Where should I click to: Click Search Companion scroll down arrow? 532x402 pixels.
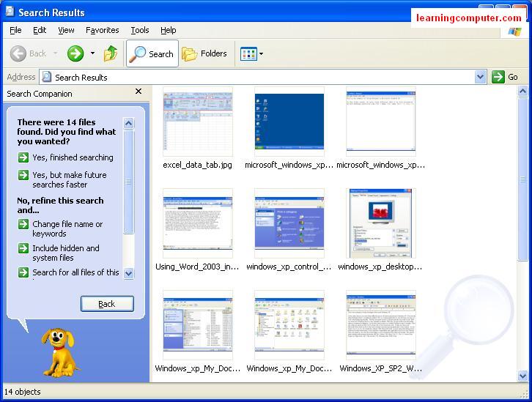[x=128, y=273]
